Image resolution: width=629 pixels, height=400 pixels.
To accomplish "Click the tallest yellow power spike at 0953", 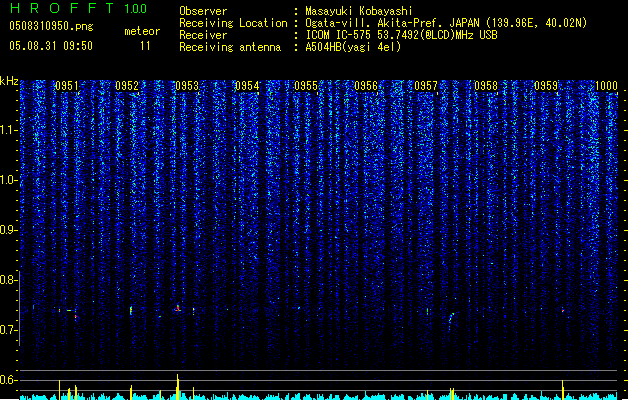I will pos(178,386).
